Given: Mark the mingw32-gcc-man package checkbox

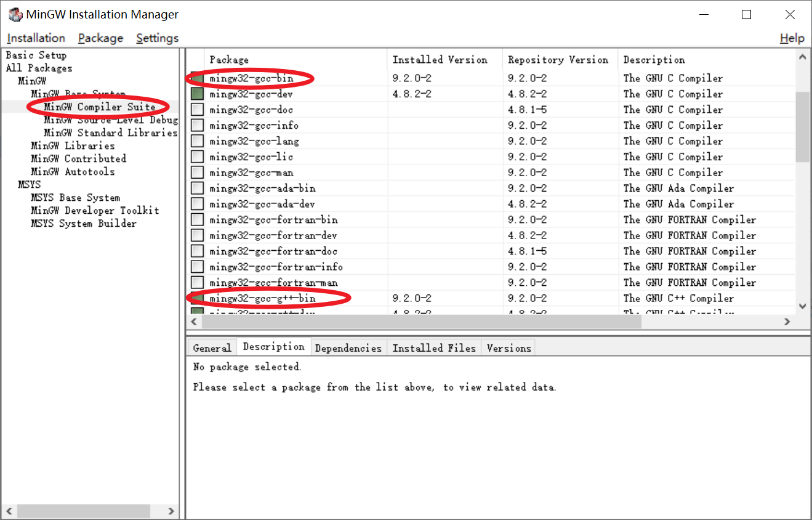Looking at the screenshot, I should coord(197,173).
